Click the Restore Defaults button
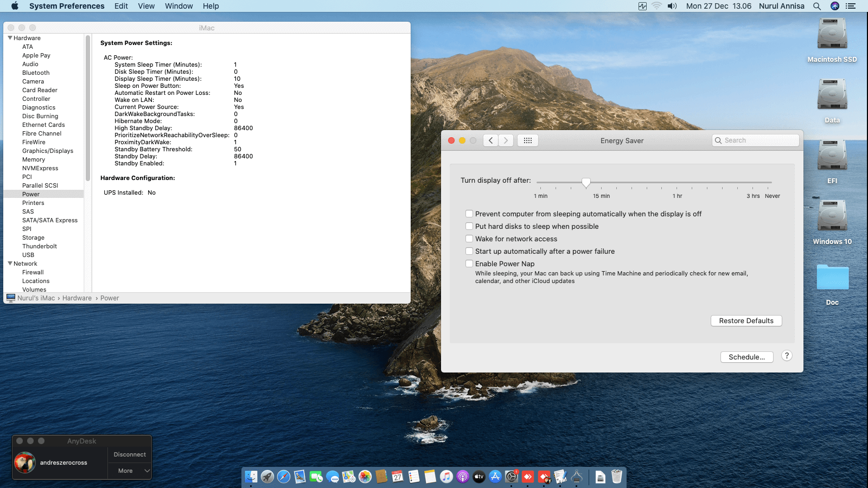Screen dimensions: 868x488 (746, 321)
